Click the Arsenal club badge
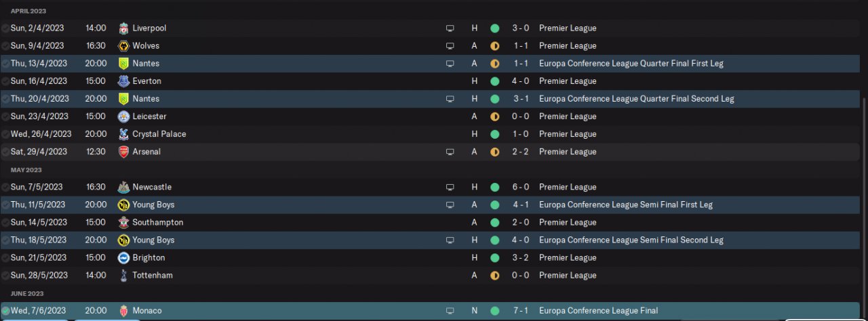Screen dimensions: 868x321 [123, 152]
